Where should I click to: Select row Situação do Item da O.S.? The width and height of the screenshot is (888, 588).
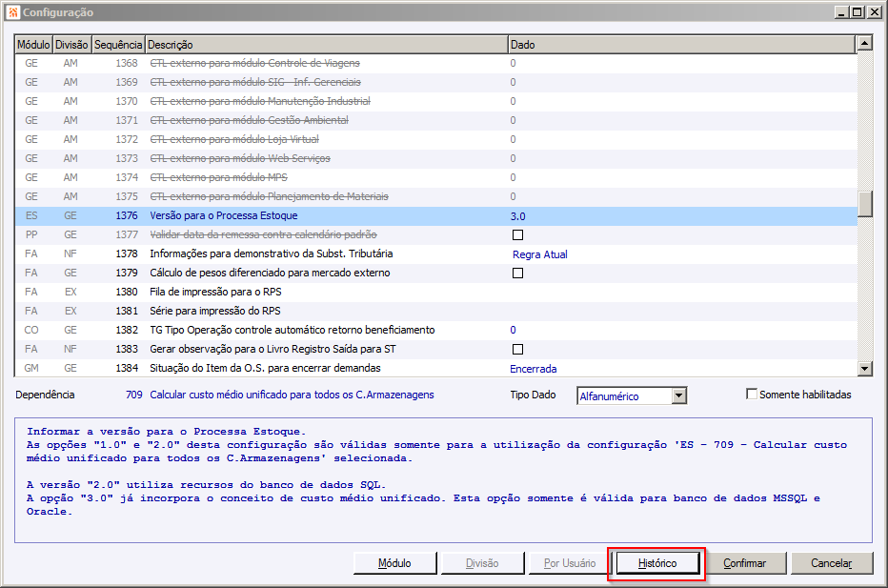(435, 368)
